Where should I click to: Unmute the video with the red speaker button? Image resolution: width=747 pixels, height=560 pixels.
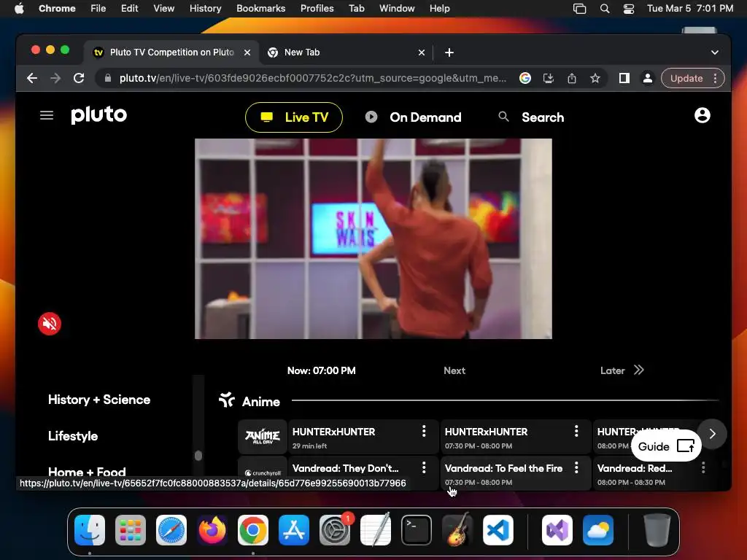[x=50, y=324]
